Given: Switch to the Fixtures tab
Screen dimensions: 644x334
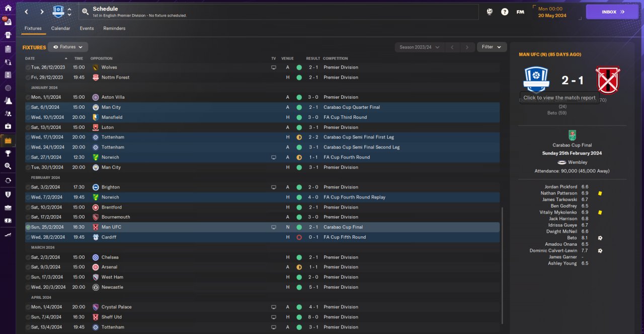Looking at the screenshot, I should pos(33,28).
